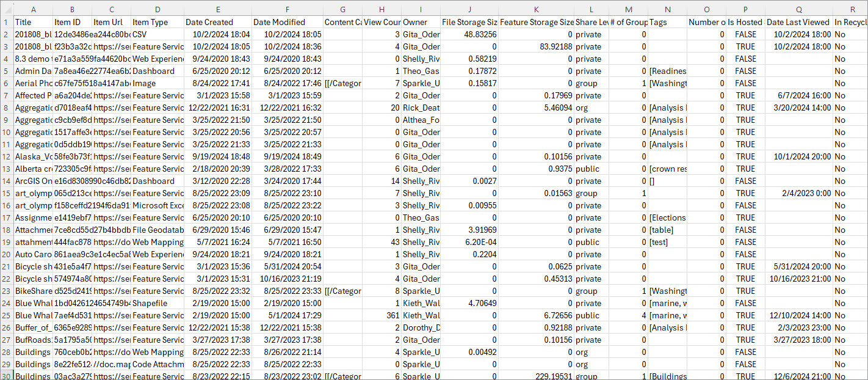This screenshot has height=380, width=868.
Task: Select the "[Elections" tags cell
Action: [667, 217]
